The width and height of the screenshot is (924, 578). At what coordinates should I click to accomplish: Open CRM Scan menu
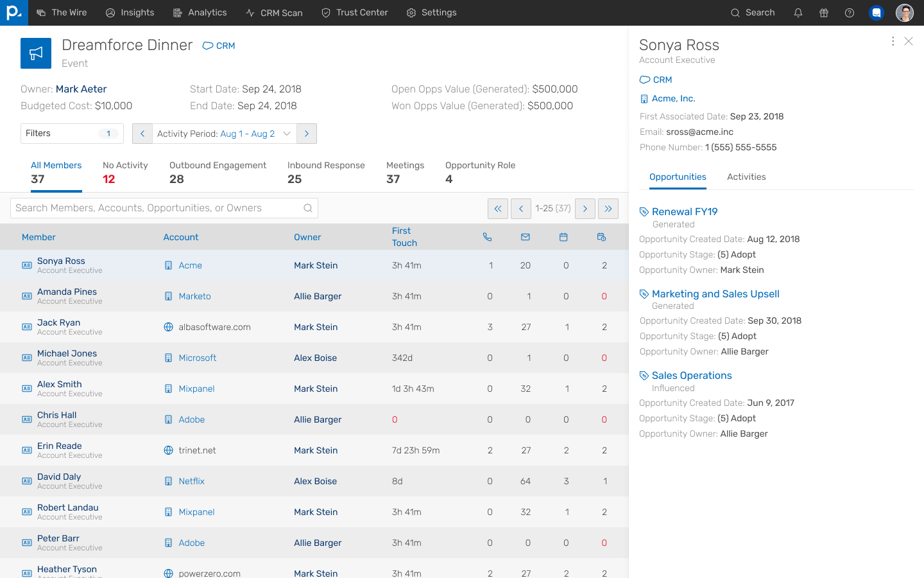[x=274, y=13]
